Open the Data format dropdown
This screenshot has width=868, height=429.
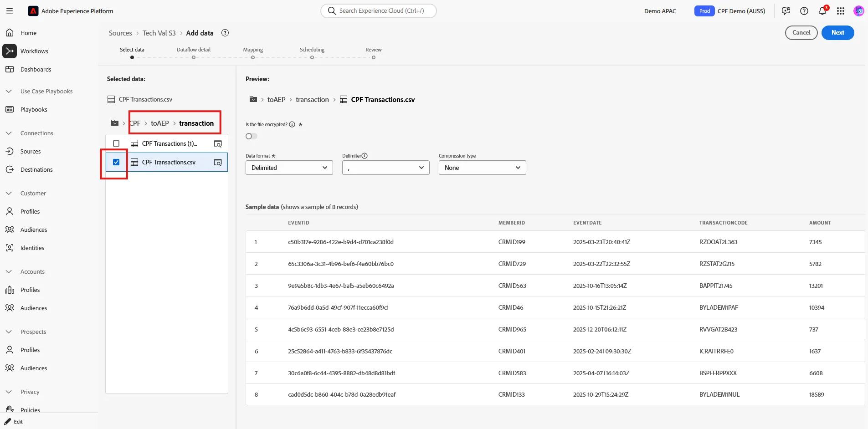(289, 168)
